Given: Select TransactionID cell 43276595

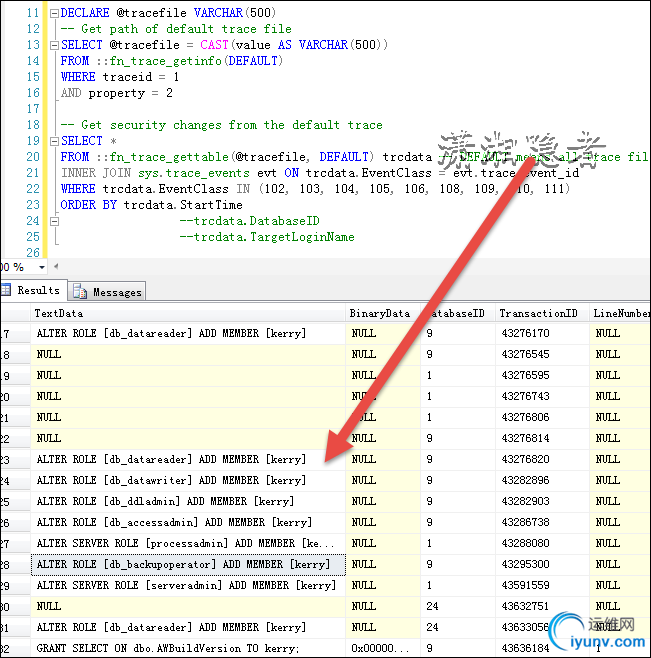Looking at the screenshot, I should pyautogui.click(x=542, y=376).
